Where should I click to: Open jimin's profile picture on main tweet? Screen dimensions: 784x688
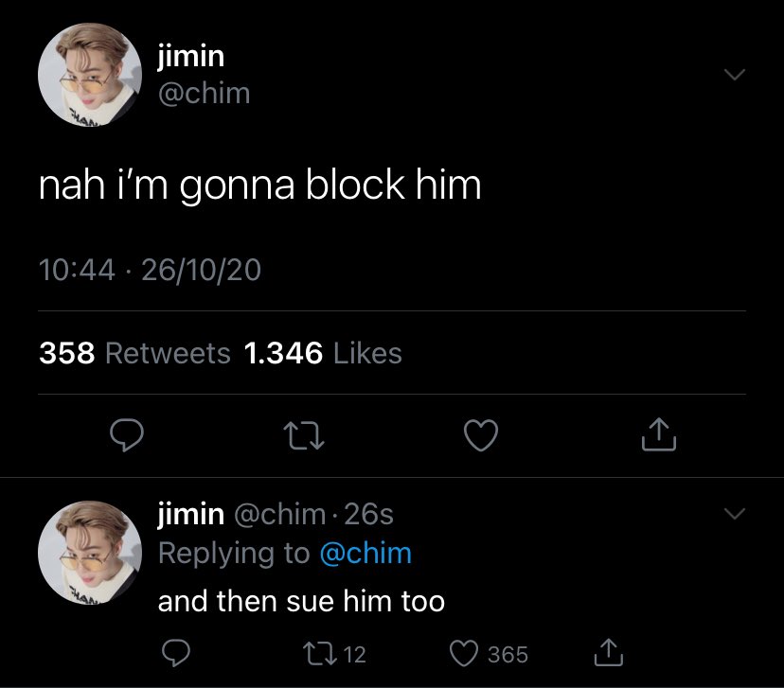[90, 75]
